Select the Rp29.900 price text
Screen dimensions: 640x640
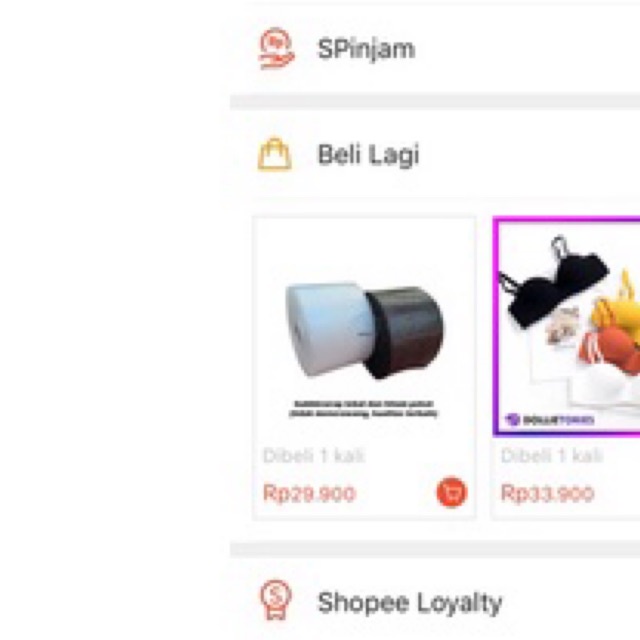coord(309,493)
